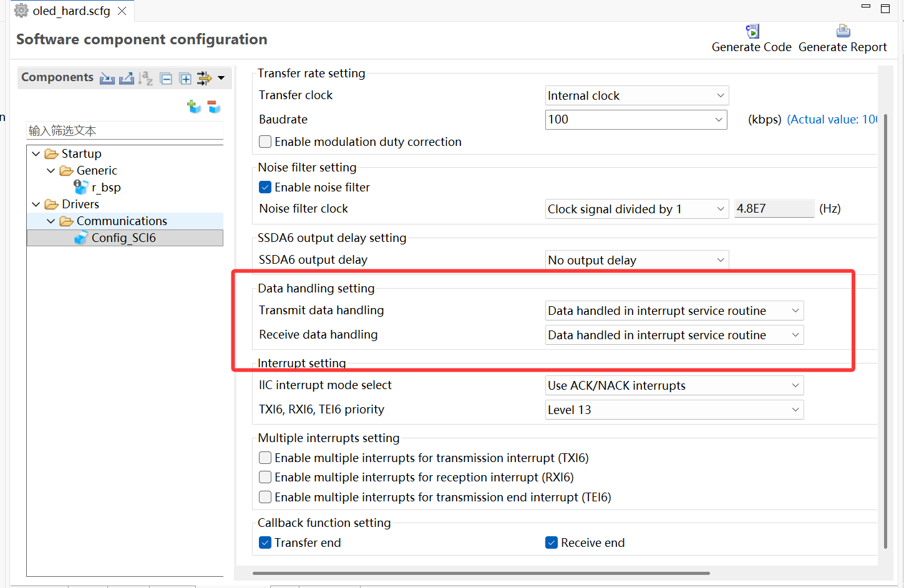
Task: Select the oled_hard.scfg tab
Action: pyautogui.click(x=72, y=11)
